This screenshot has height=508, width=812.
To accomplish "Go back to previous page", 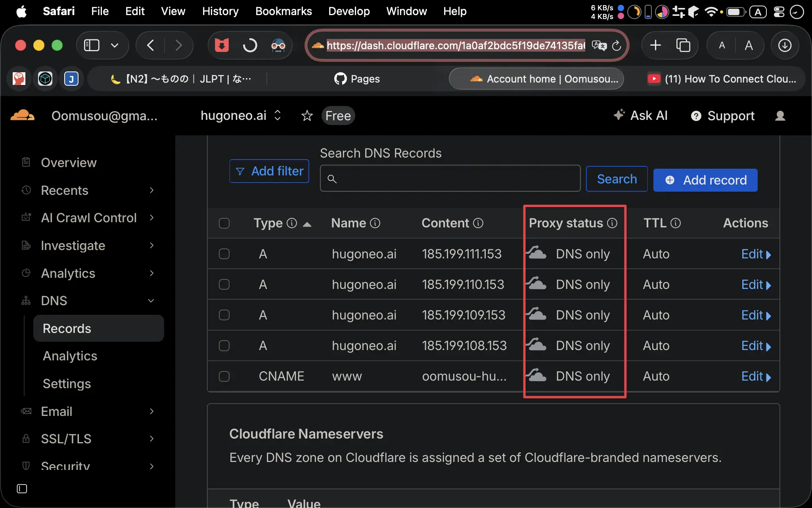I will pyautogui.click(x=151, y=45).
